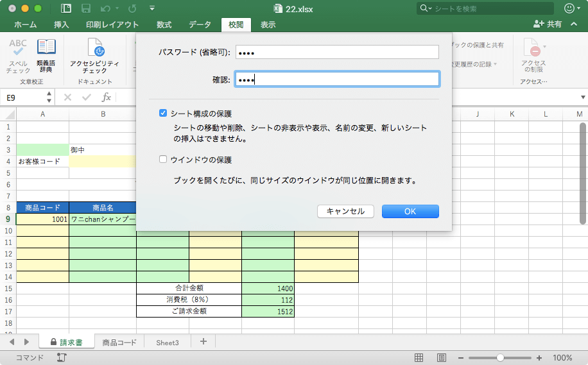Click the 確認 password field
Image resolution: width=588 pixels, height=365 pixels.
337,79
